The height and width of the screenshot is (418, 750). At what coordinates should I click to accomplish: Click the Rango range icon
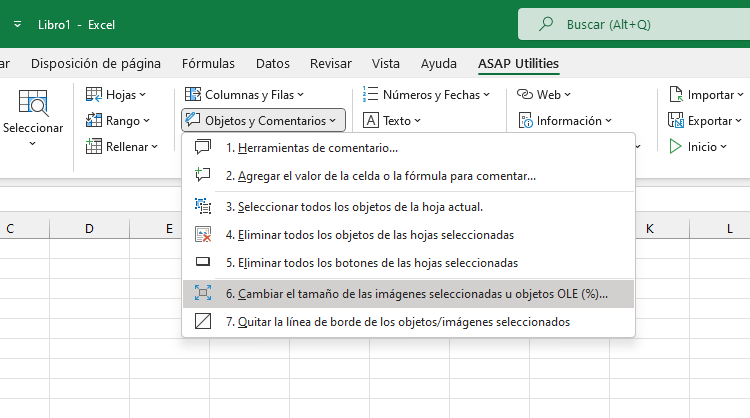[94, 121]
